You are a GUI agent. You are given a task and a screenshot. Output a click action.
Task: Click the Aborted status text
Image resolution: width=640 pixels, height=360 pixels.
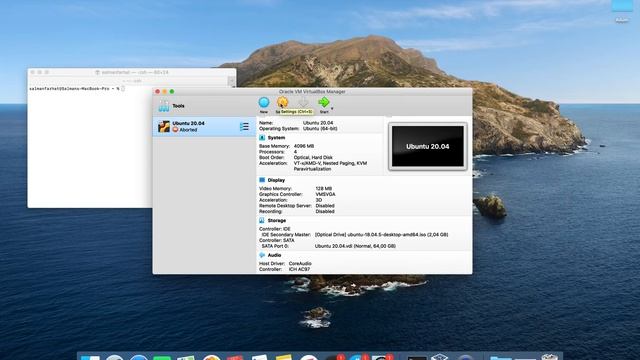pos(188,130)
